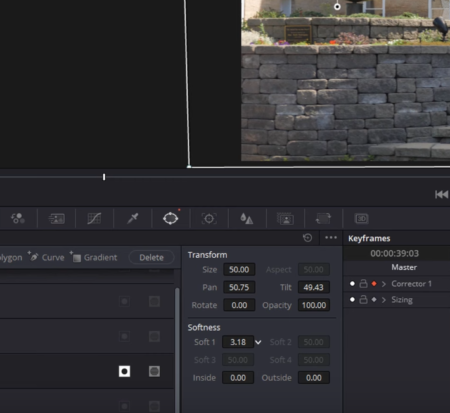Screen dimensions: 450x413
Task: Open the palette options three-dot menu
Action: [x=331, y=238]
